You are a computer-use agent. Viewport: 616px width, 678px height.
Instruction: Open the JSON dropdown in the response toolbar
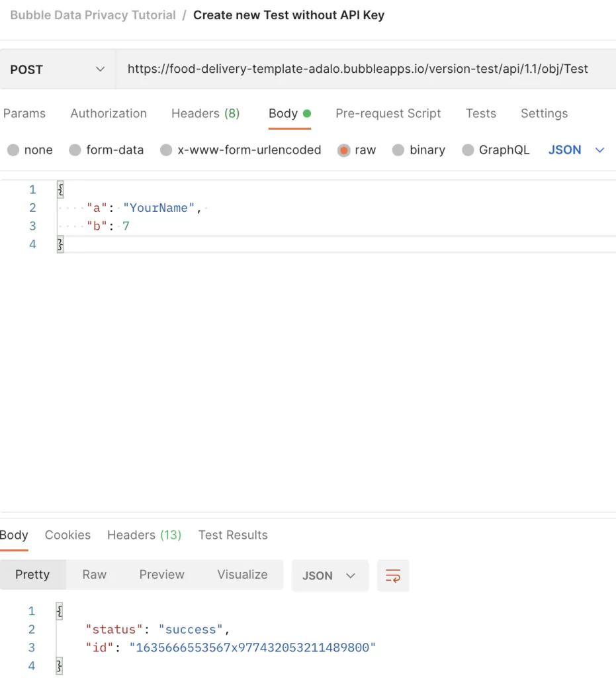click(330, 575)
